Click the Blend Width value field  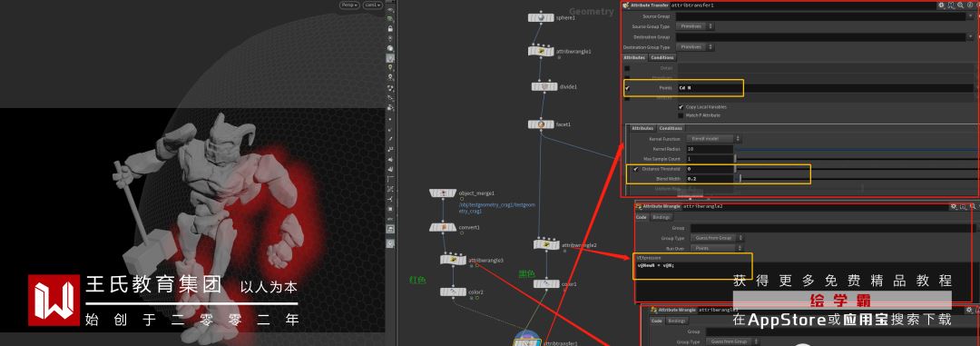coord(709,179)
